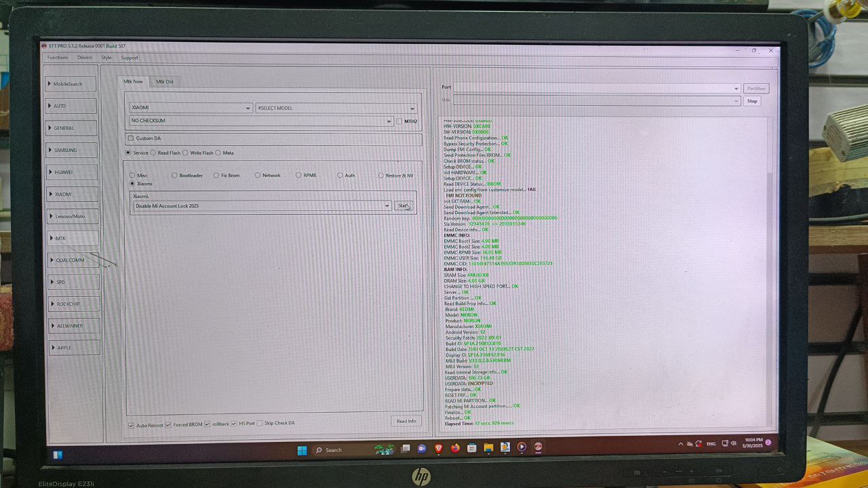
Task: Open the Drivers menu
Action: pyautogui.click(x=84, y=58)
